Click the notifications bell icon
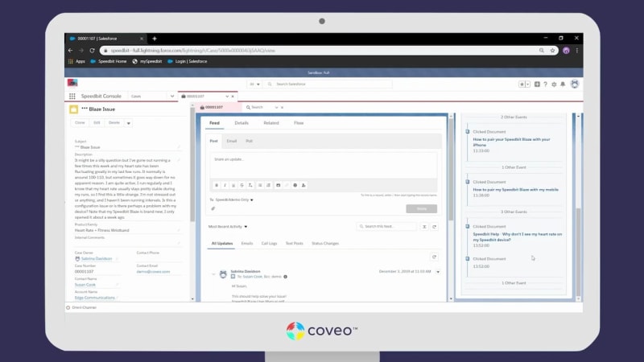Screen dimensions: 644x362 click(562, 84)
